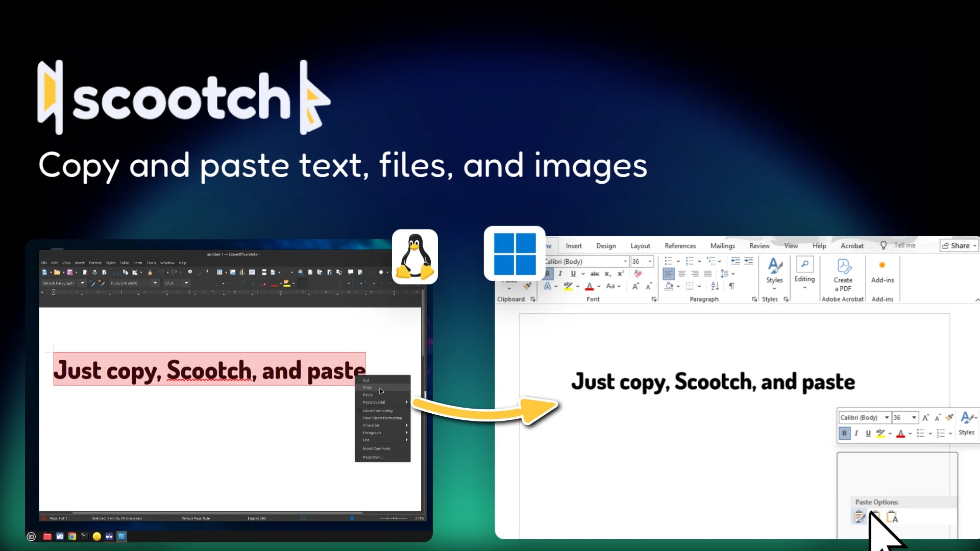The width and height of the screenshot is (980, 551).
Task: Toggle Italic in Word ribbon Font group
Action: pyautogui.click(x=560, y=273)
